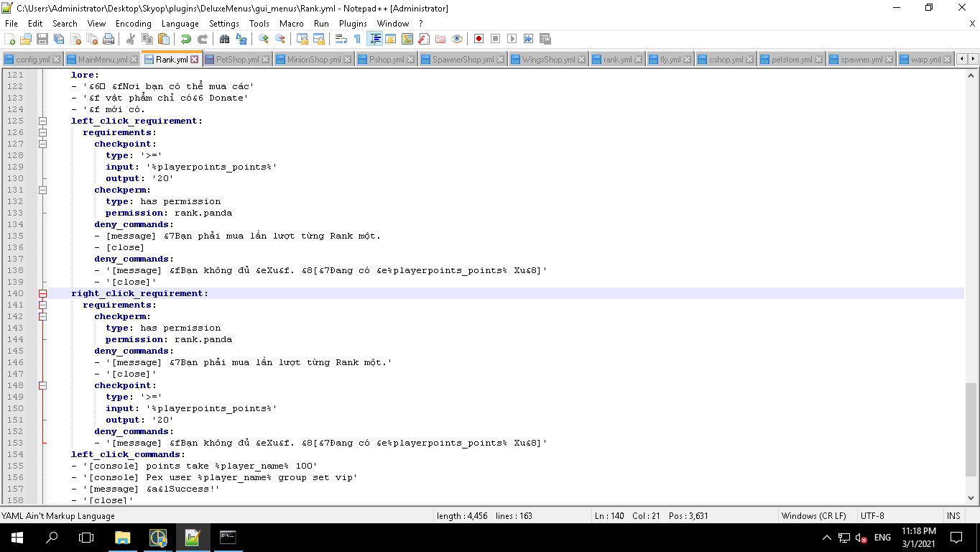
Task: Click the Print toolbar icon
Action: 108,39
